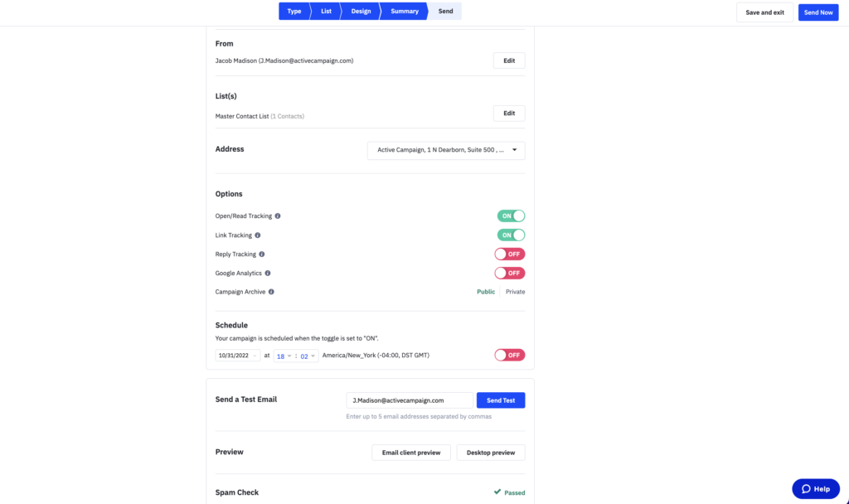
Task: Edit the From sender details
Action: pos(509,61)
